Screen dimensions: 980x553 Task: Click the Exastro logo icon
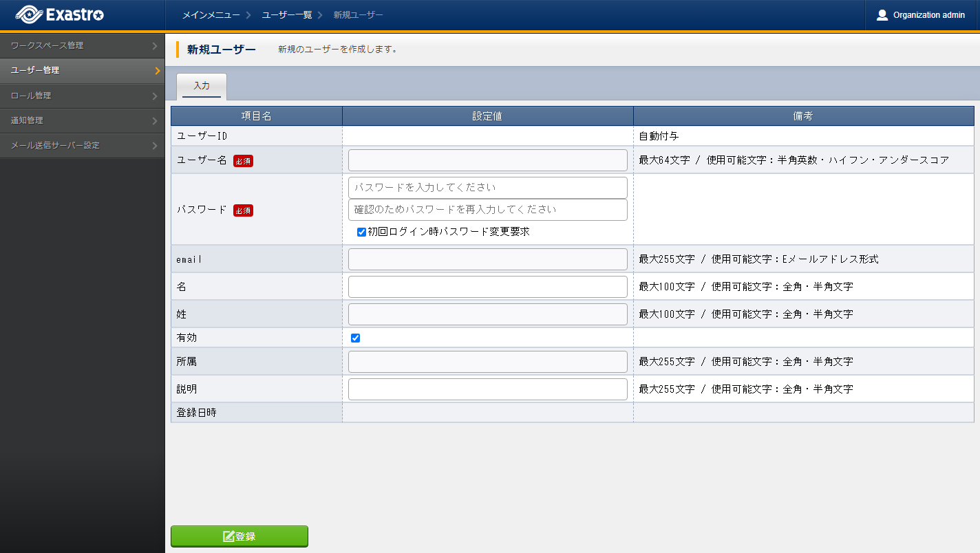click(x=29, y=14)
